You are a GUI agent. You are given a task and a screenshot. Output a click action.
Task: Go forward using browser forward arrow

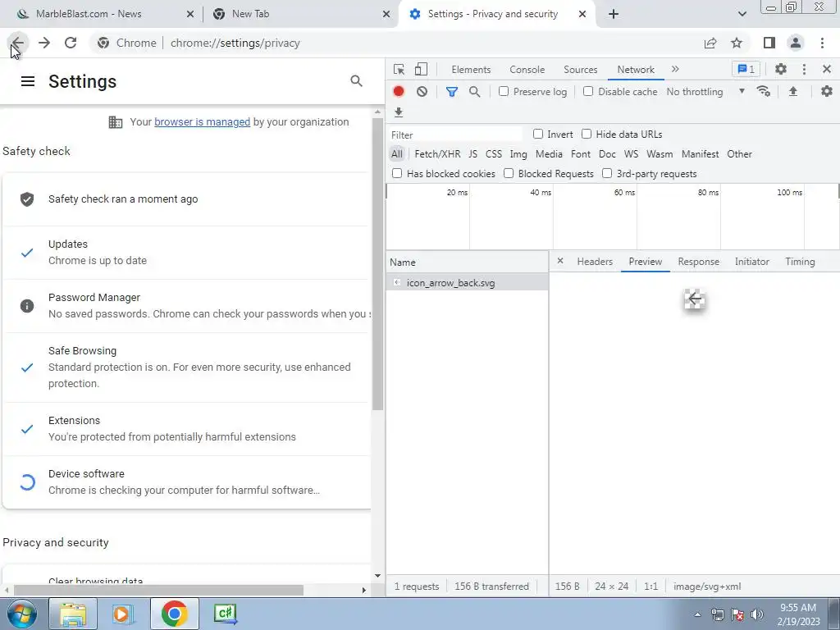(44, 43)
